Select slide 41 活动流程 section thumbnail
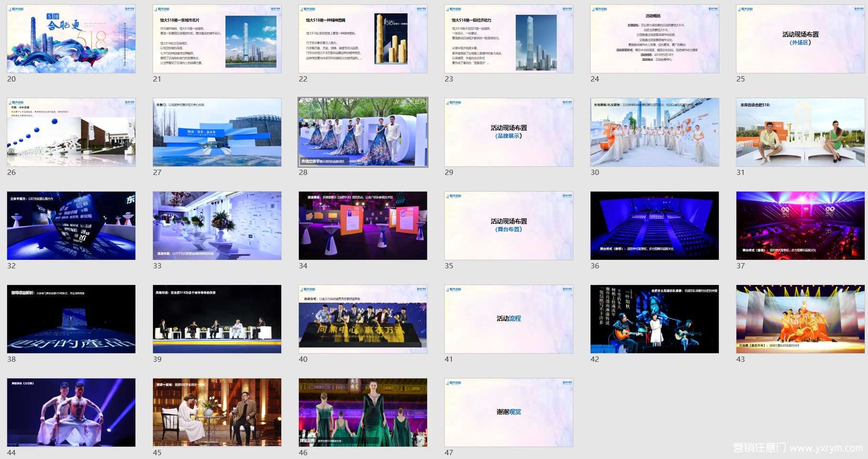868x459 pixels. pyautogui.click(x=509, y=319)
